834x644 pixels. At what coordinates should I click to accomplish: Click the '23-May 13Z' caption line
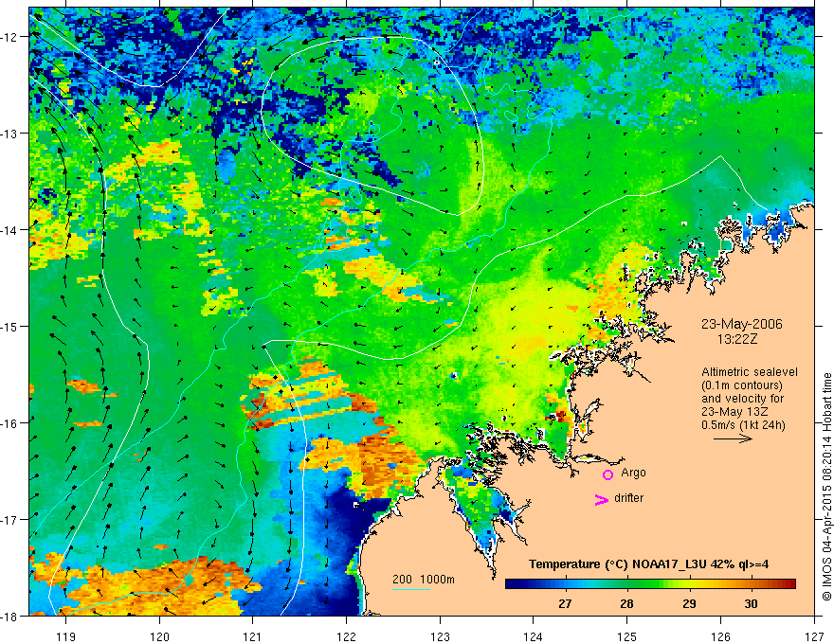tap(734, 412)
